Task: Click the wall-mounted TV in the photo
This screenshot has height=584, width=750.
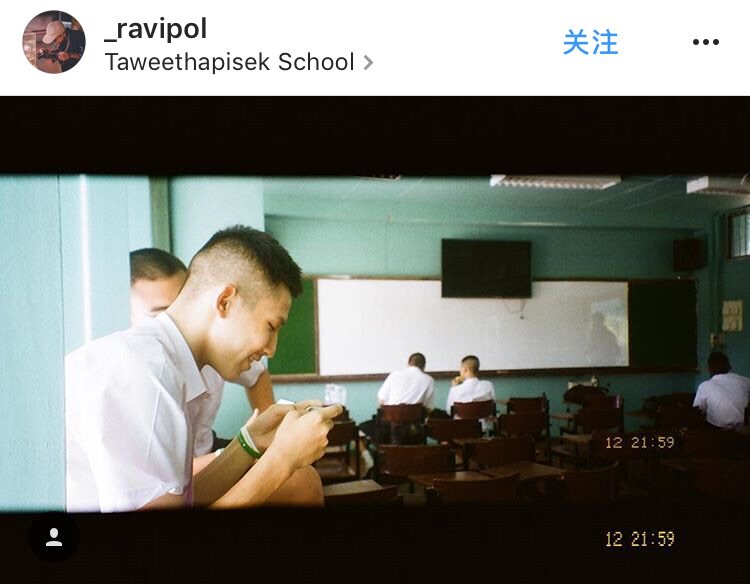Action: 486,268
